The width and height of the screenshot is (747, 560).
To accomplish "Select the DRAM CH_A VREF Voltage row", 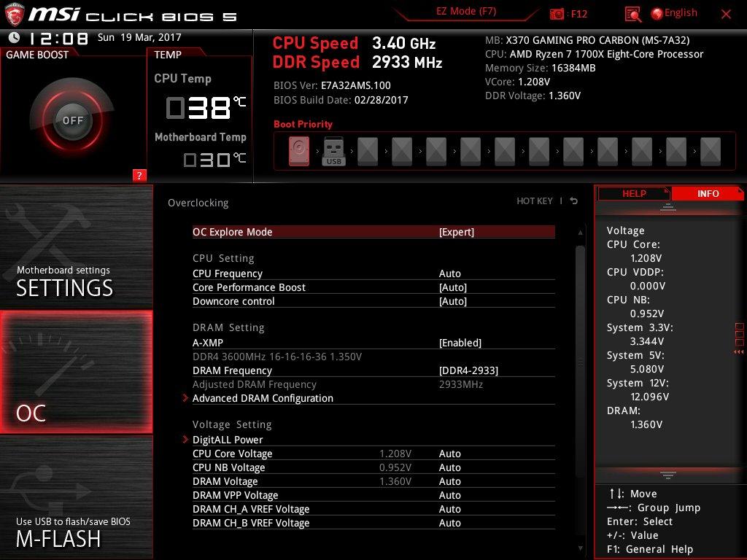I will tap(373, 508).
